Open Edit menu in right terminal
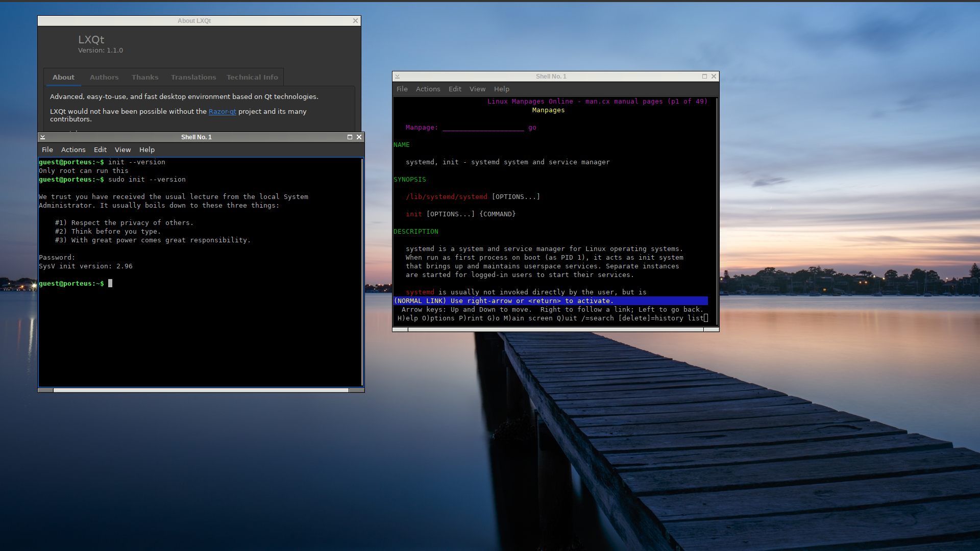980x551 pixels. click(455, 89)
